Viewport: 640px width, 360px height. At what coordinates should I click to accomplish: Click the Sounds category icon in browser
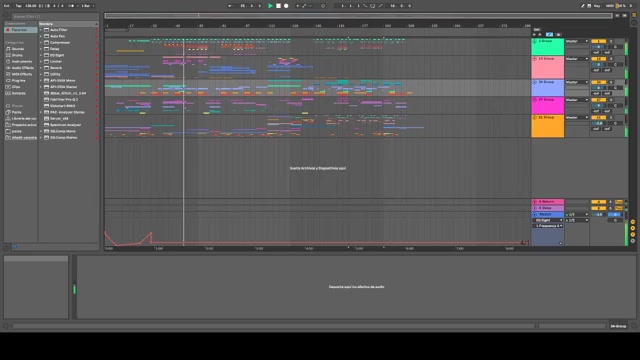click(x=8, y=49)
